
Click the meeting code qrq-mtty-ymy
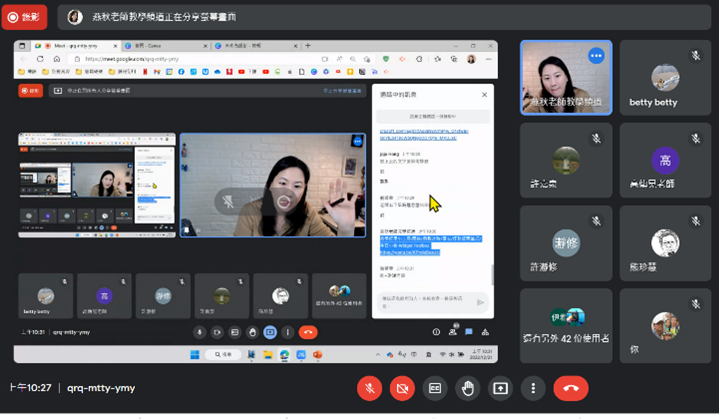coord(101,388)
